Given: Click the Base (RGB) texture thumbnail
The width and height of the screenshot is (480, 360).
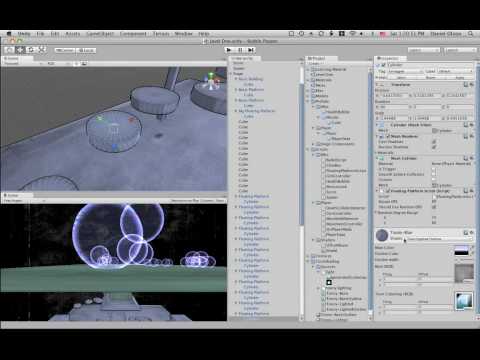Looking at the screenshot, I should [x=464, y=274].
